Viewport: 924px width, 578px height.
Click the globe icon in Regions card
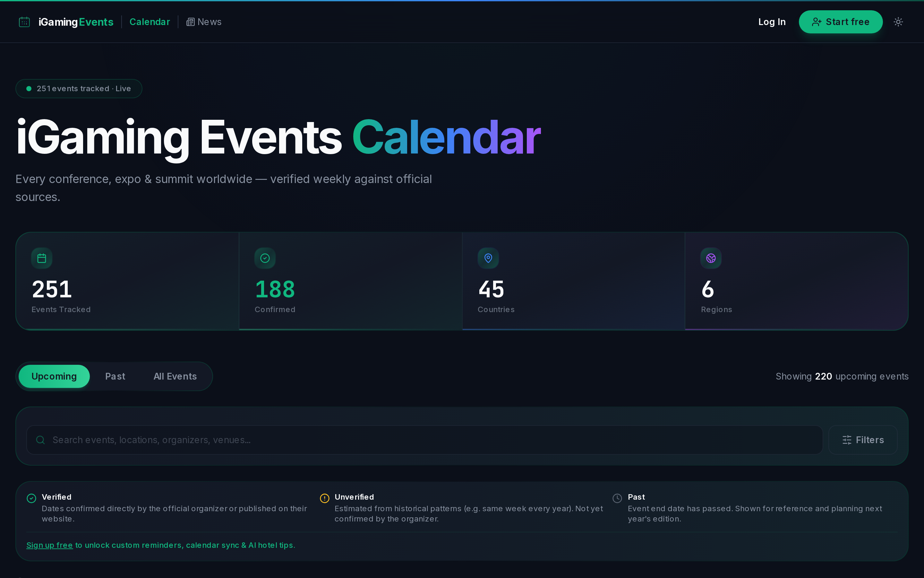711,258
